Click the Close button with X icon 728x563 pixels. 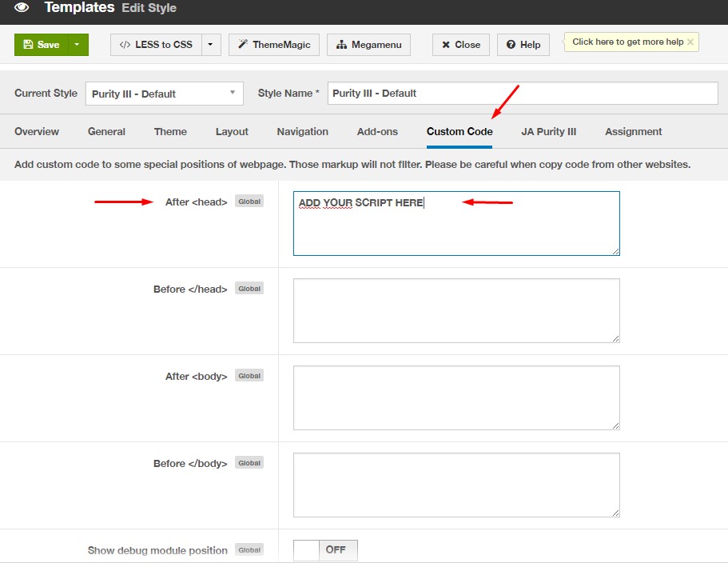(461, 45)
